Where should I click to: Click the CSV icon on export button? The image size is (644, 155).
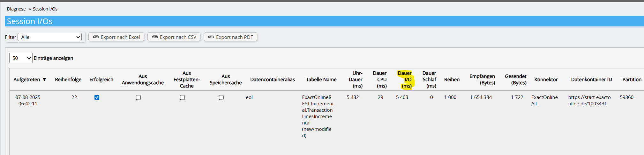click(155, 37)
